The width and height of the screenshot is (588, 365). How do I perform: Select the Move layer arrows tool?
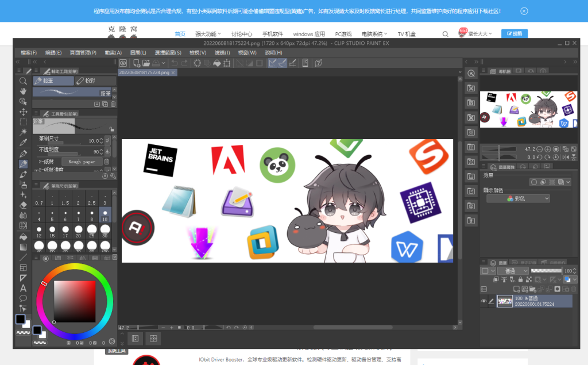[x=23, y=112]
